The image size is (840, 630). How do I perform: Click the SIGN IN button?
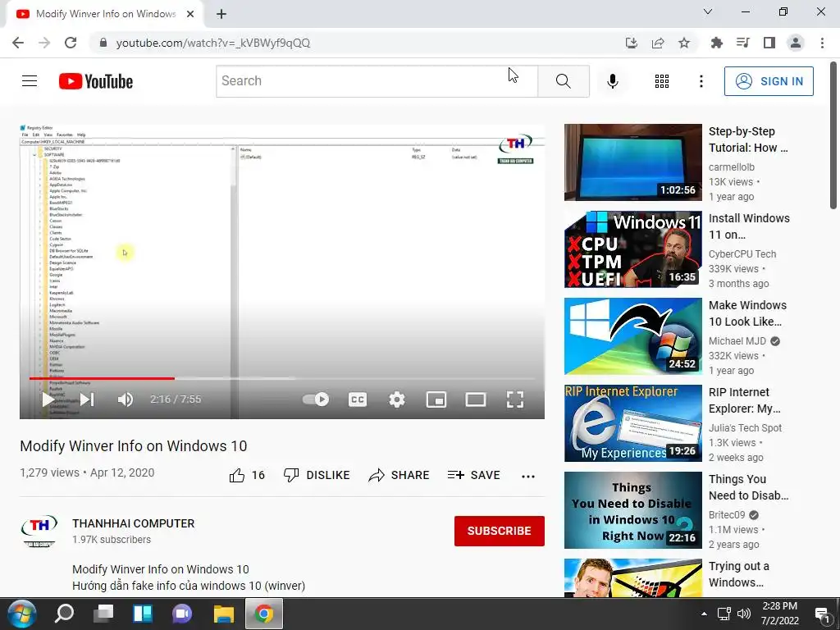[768, 81]
